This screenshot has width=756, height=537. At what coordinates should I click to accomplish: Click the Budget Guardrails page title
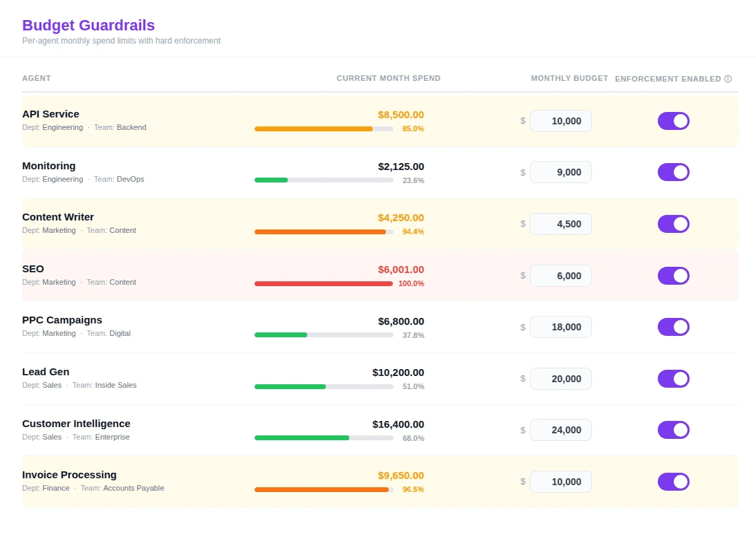89,25
